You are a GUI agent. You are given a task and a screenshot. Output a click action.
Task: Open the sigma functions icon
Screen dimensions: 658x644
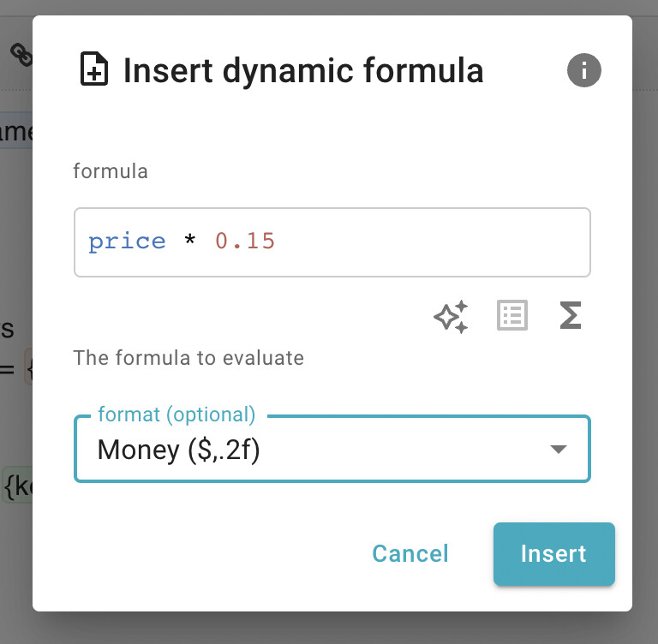[x=571, y=315]
